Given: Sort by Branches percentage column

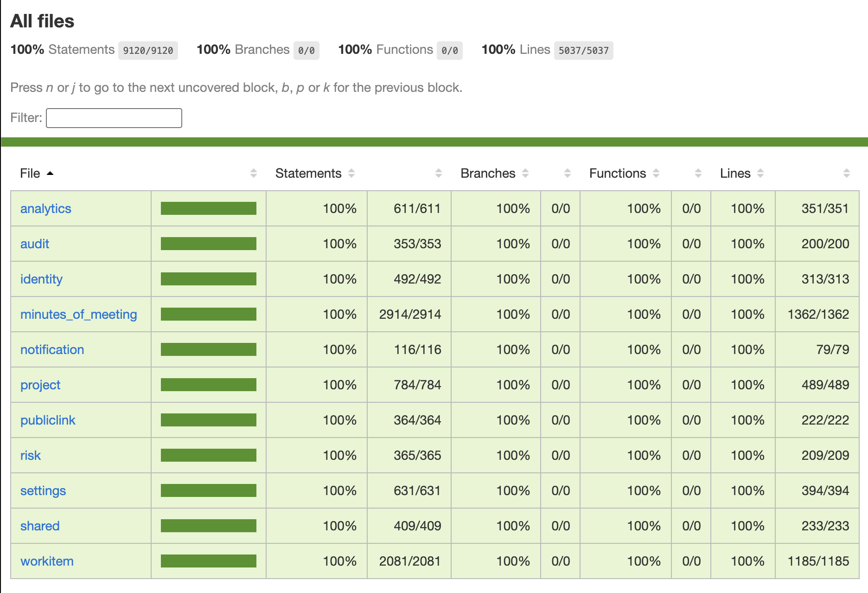Looking at the screenshot, I should tap(496, 174).
